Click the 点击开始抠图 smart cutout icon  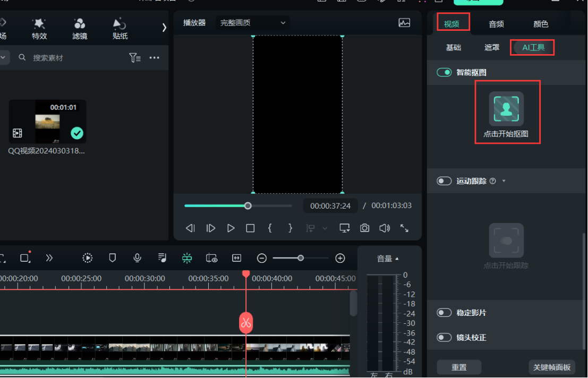coord(506,109)
